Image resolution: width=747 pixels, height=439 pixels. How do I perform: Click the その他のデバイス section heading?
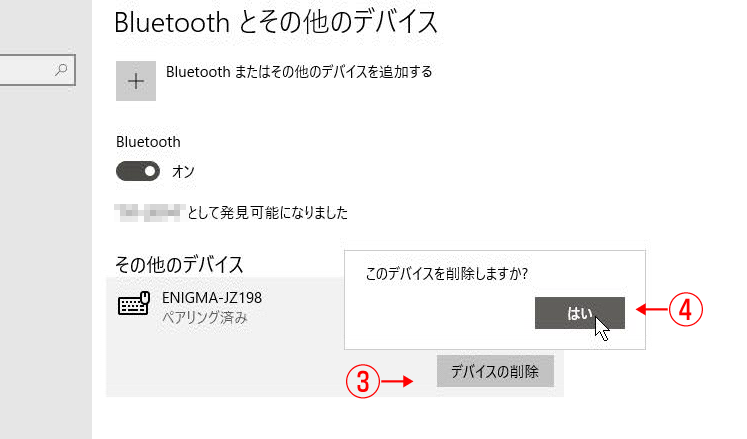179,265
